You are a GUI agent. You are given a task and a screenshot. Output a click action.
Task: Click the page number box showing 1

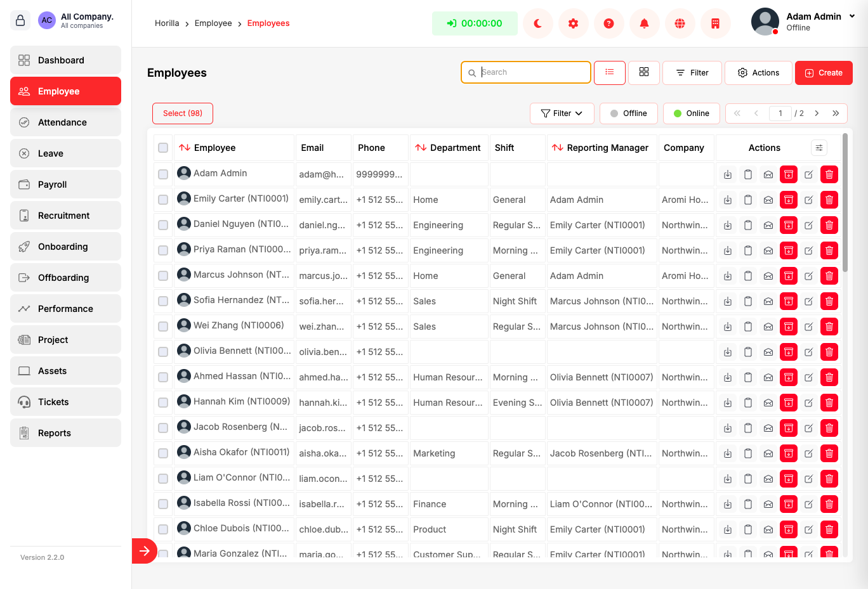point(780,113)
